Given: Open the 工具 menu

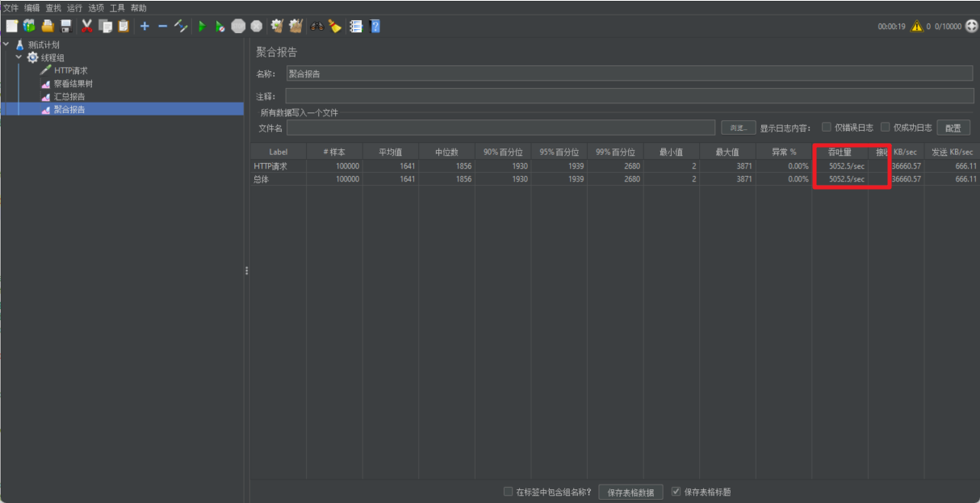Looking at the screenshot, I should (x=118, y=7).
